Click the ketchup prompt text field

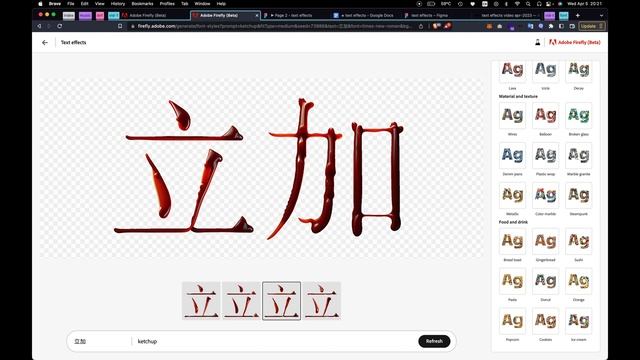point(276,341)
